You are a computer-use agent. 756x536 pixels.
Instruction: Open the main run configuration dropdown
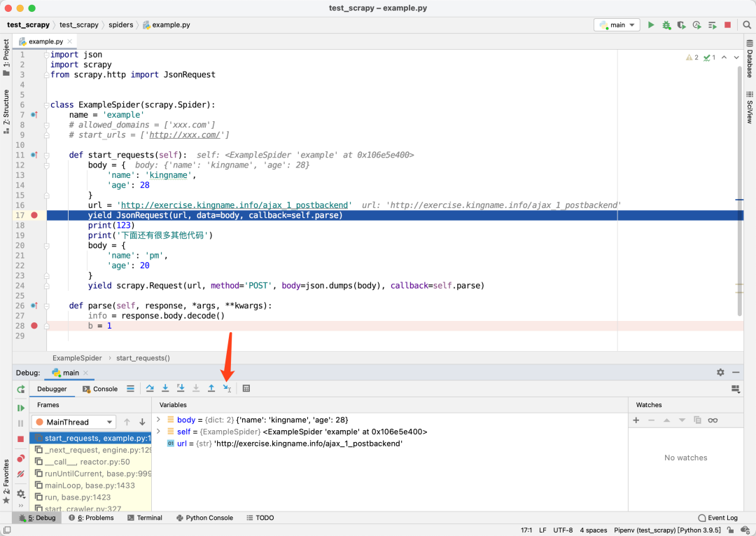pos(617,25)
